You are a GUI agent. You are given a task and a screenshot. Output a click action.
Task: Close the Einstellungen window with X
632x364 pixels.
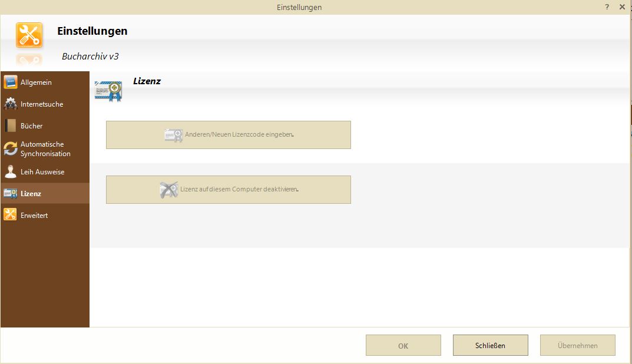pyautogui.click(x=622, y=7)
